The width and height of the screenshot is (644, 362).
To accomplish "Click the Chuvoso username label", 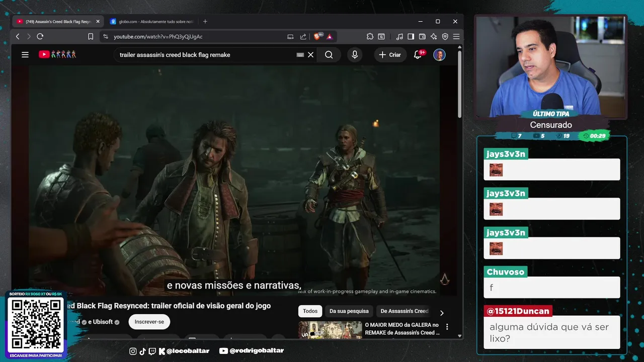I will point(505,272).
